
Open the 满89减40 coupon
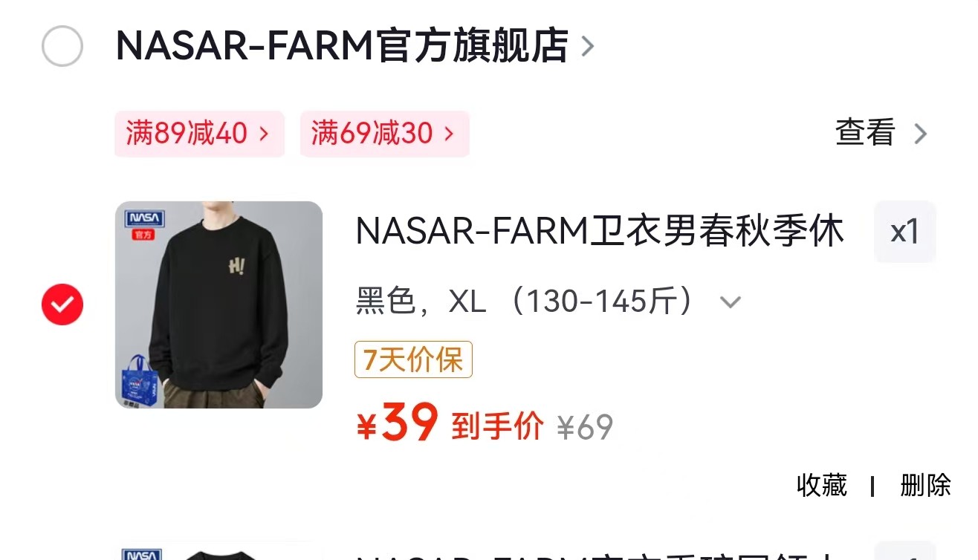[199, 134]
